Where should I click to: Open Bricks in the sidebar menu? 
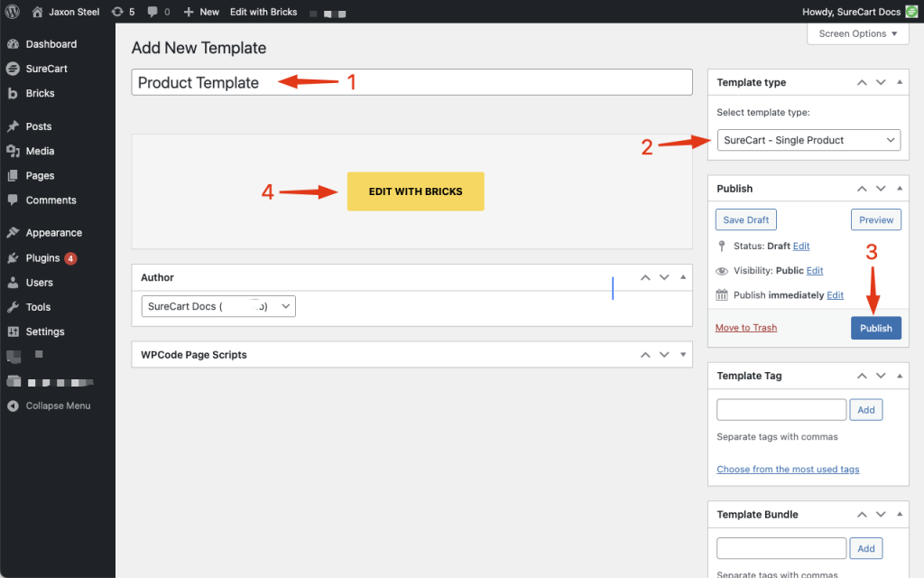40,93
